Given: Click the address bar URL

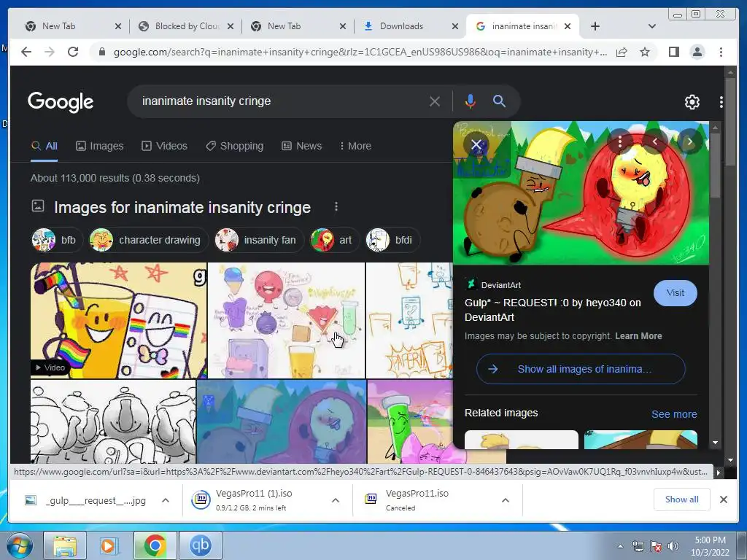Looking at the screenshot, I should [360, 52].
